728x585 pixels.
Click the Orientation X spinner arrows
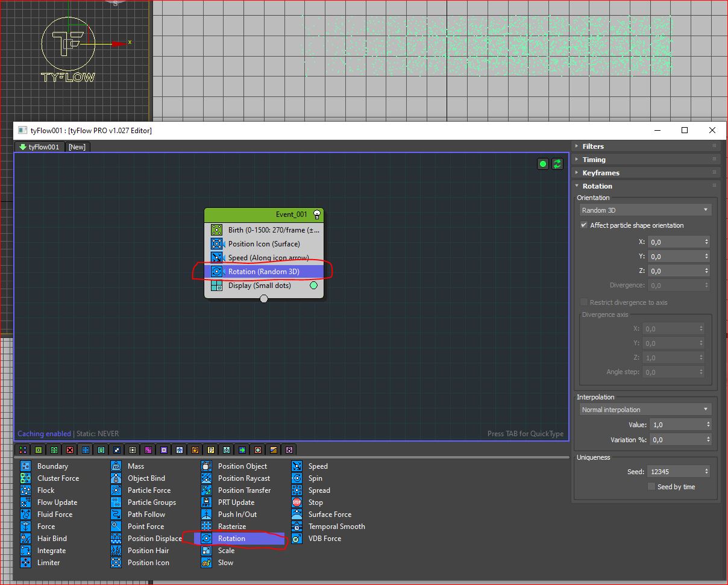[707, 242]
